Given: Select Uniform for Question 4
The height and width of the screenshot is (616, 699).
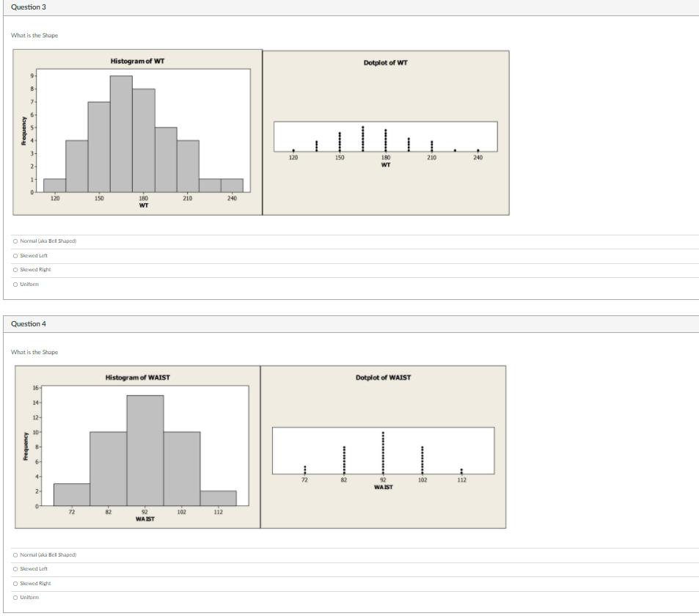Looking at the screenshot, I should tap(15, 597).
